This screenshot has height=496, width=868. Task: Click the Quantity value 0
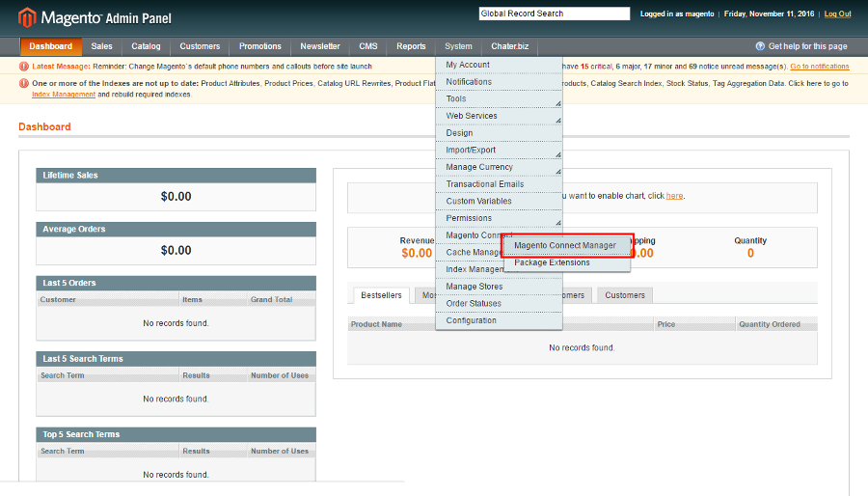(750, 254)
